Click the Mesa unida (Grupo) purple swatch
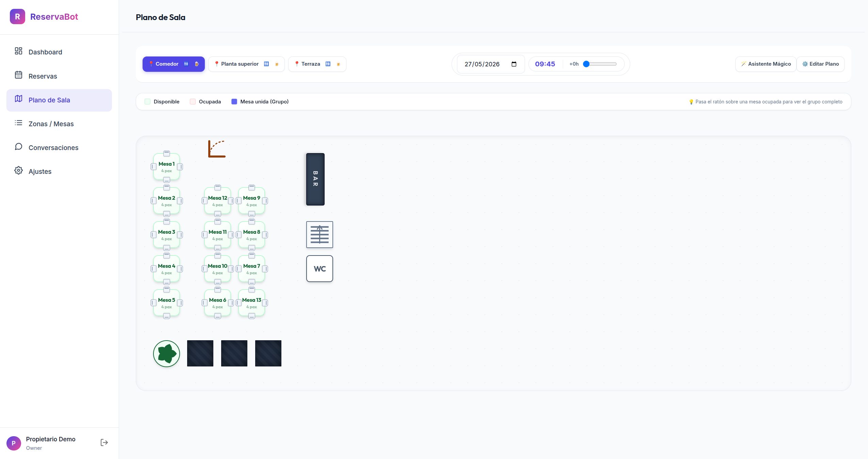This screenshot has height=459, width=868. [234, 101]
